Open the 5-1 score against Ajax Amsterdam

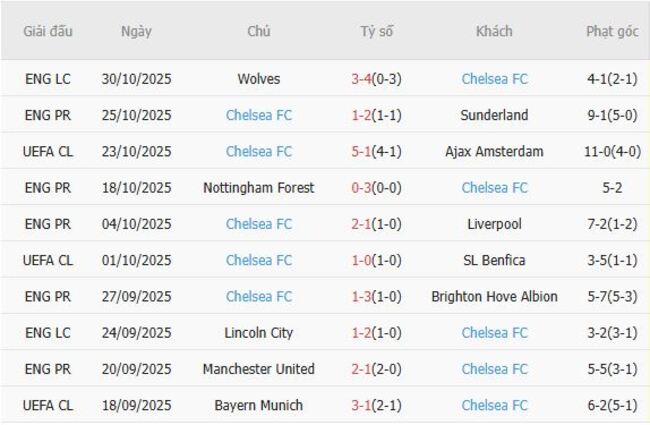point(361,151)
